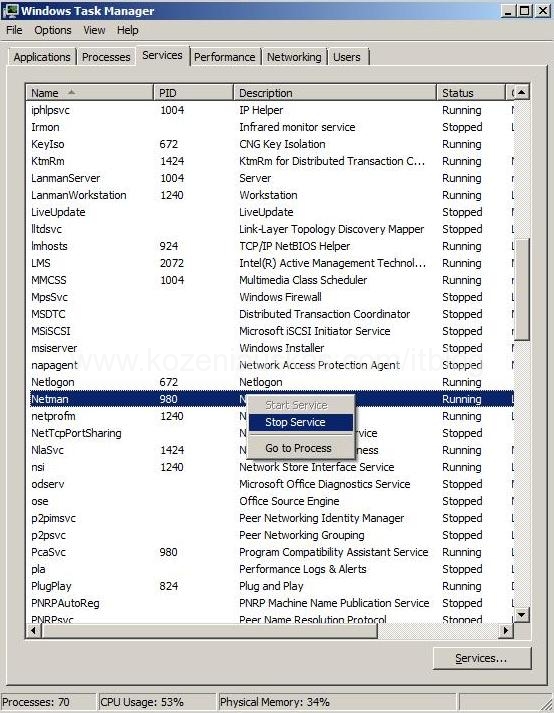Select the lmhosts service row

(272, 246)
